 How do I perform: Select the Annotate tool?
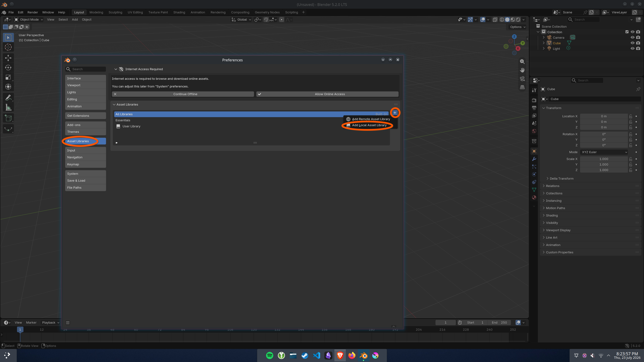pos(8,98)
